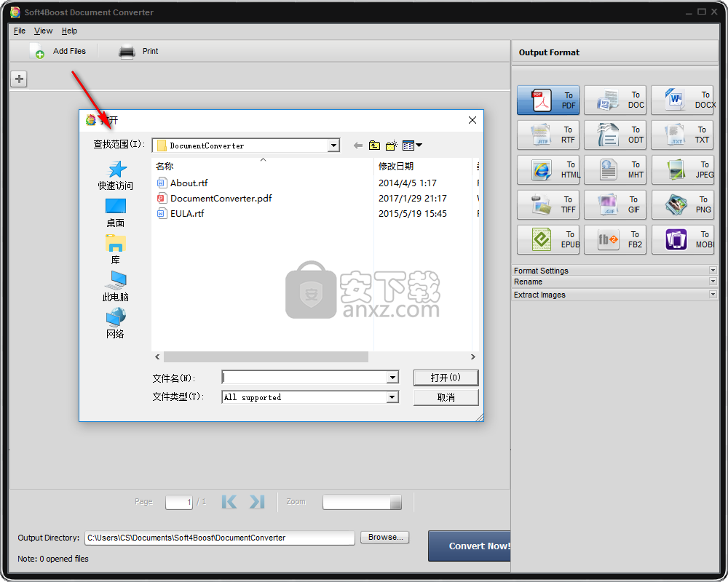Go up one folder level in dialog
The height and width of the screenshot is (582, 728).
[374, 145]
